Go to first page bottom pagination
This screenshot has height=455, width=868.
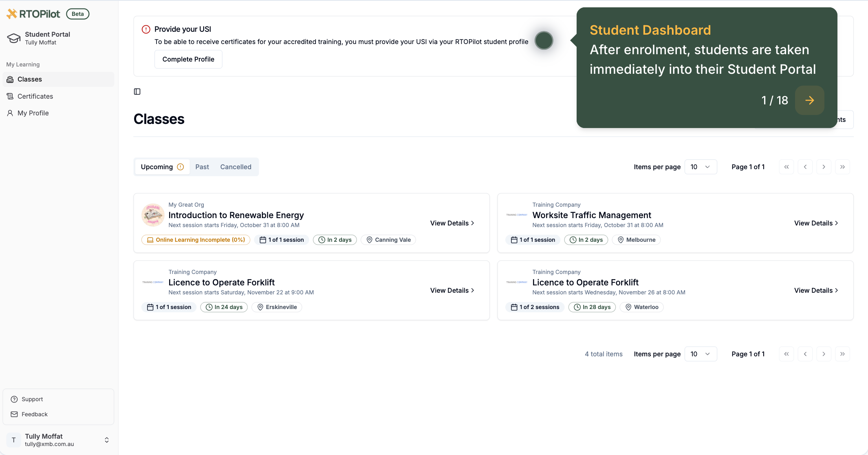786,354
